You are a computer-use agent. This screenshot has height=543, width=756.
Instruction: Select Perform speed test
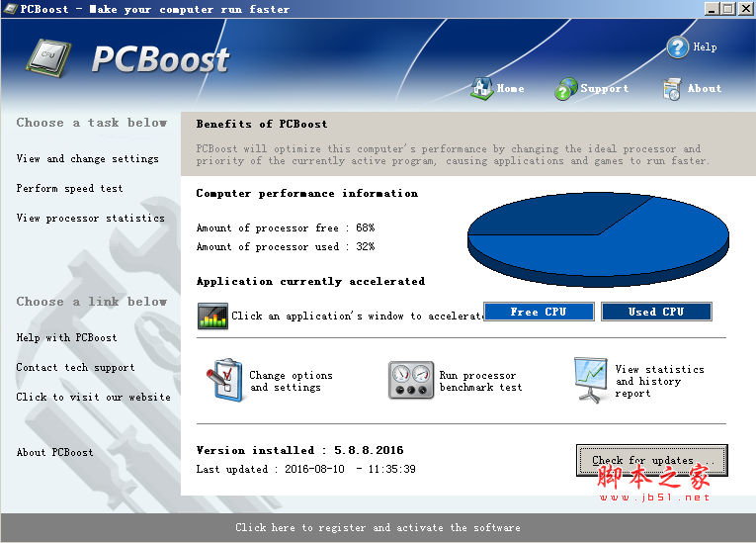pos(69,188)
